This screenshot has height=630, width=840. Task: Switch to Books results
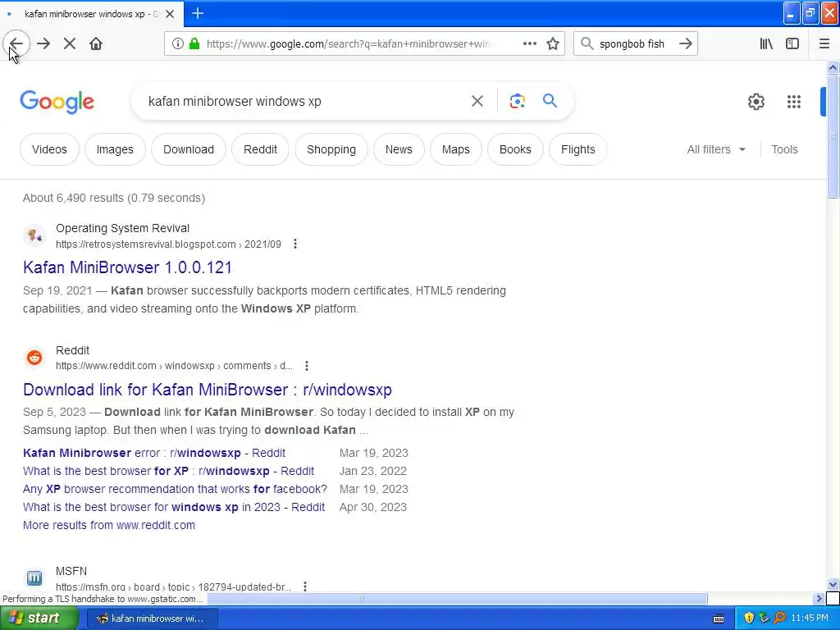point(515,149)
